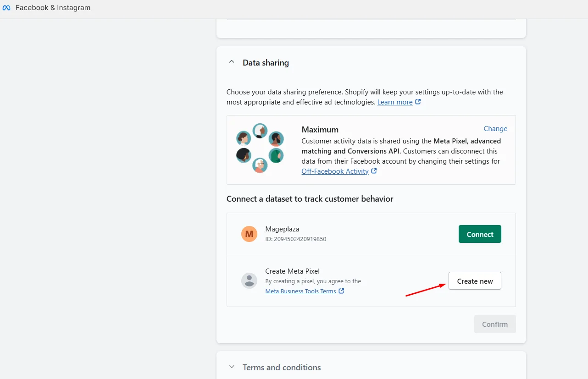Viewport: 588px width, 379px height.
Task: Click the Maximum heading text
Action: pos(320,130)
